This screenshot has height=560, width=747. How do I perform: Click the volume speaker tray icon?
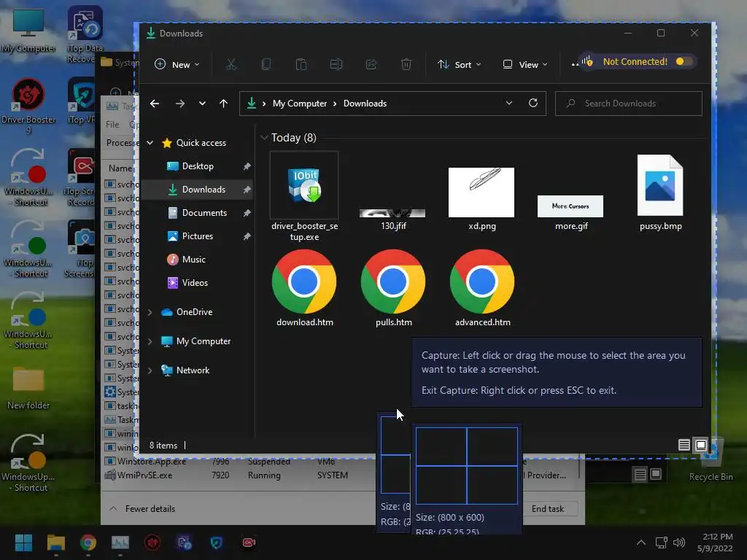pos(679,542)
